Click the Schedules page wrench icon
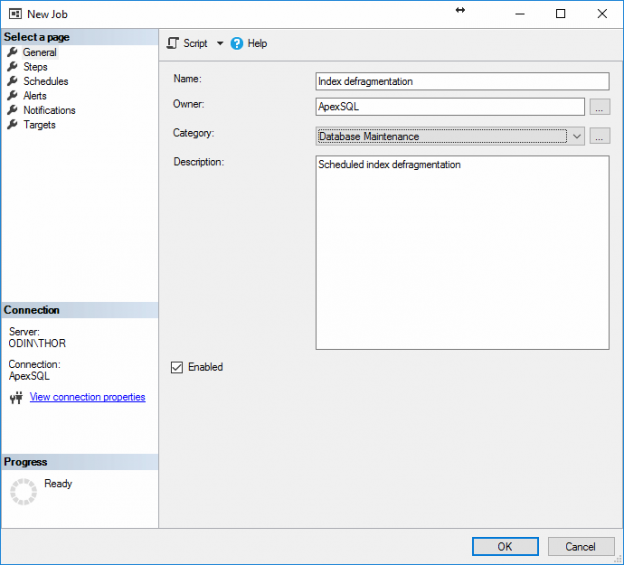 [x=12, y=81]
